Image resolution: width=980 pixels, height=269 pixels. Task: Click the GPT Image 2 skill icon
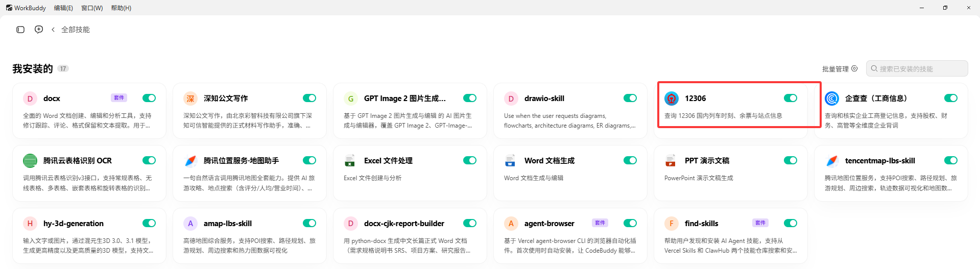[351, 99]
